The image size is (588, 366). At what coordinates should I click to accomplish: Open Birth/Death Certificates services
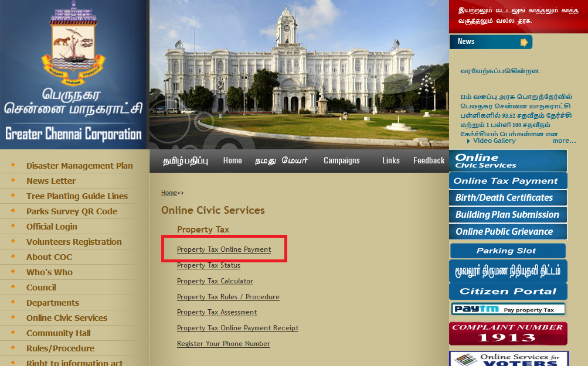point(508,198)
